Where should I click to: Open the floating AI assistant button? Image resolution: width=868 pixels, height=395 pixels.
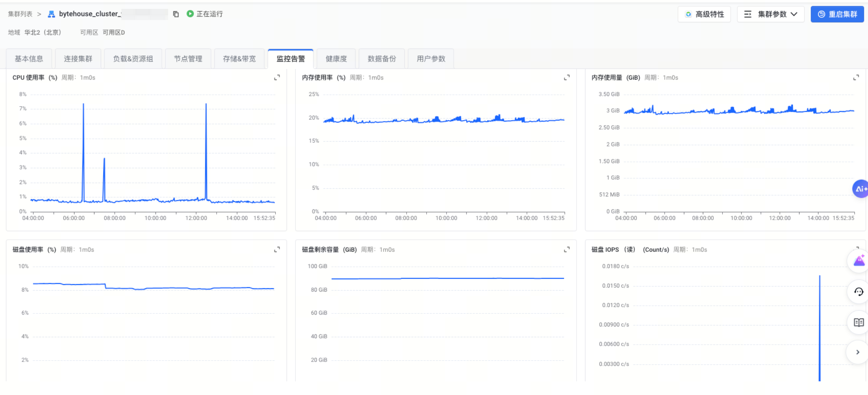coord(860,189)
